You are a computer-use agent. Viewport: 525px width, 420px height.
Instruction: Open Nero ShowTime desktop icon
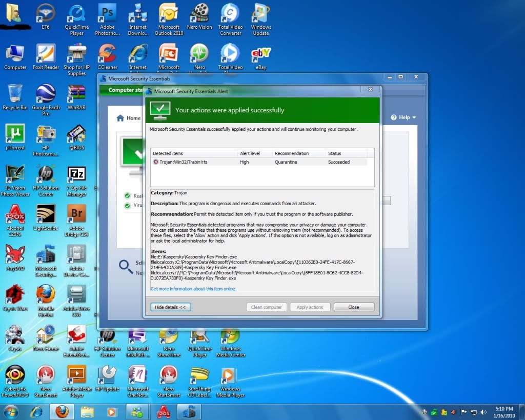[169, 342]
